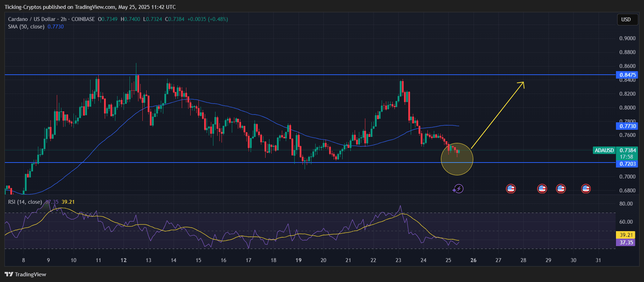Click the Ticking-Cryptos published on TradingView.com header

click(90, 7)
